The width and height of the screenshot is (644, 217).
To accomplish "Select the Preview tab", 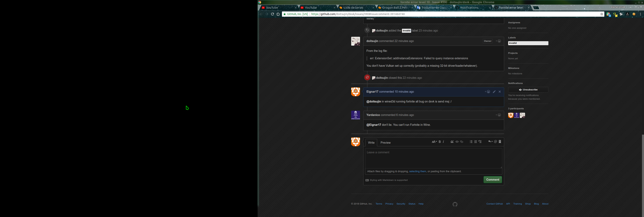I will click(386, 143).
